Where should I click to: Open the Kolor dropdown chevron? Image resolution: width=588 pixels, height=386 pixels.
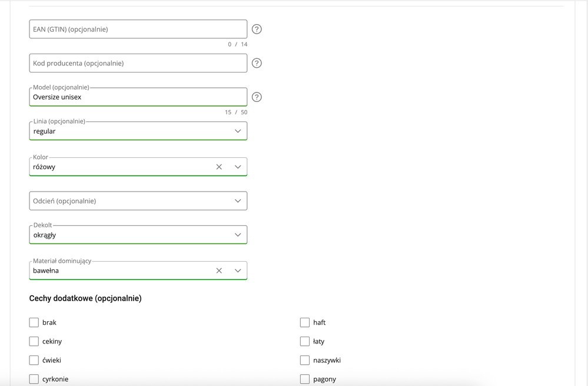click(x=238, y=167)
